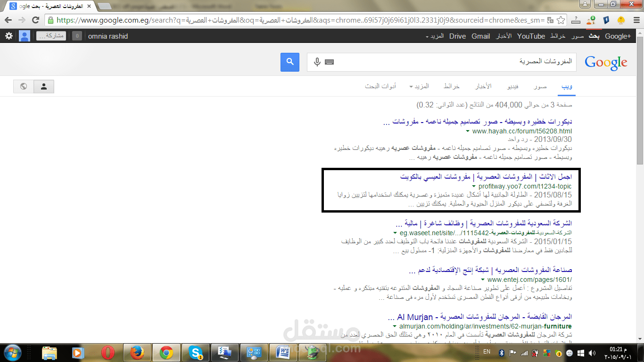Open Drive from the black bar

coord(457,36)
